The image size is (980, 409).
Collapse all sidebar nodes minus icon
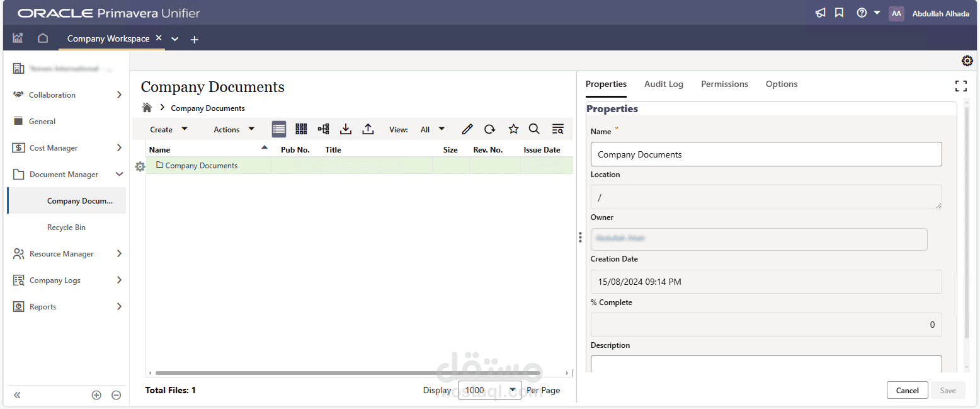coord(117,395)
